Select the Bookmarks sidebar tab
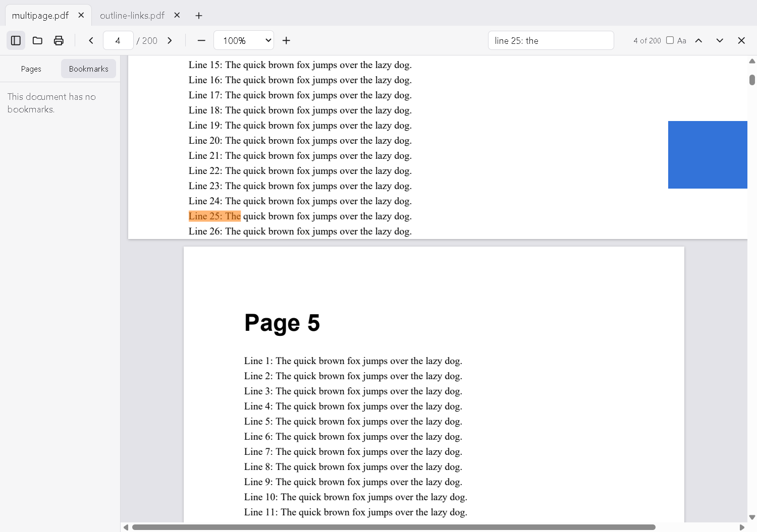Viewport: 757px width, 532px height. pyautogui.click(x=88, y=69)
